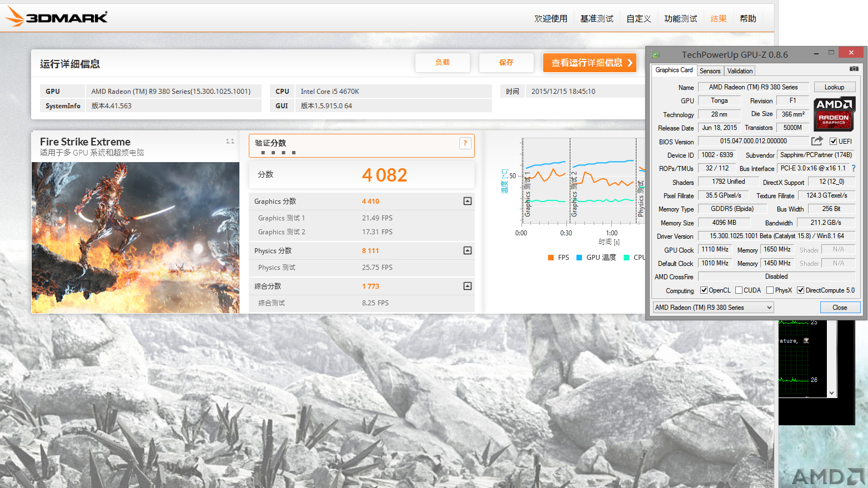Open the help question mark on 验证分数
Screen dimensions: 868x488
click(x=465, y=143)
